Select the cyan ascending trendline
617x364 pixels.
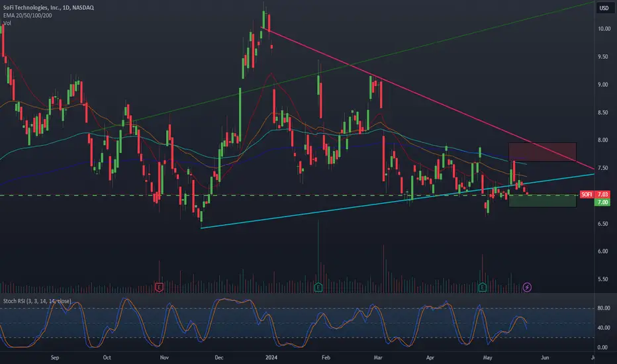pos(397,201)
